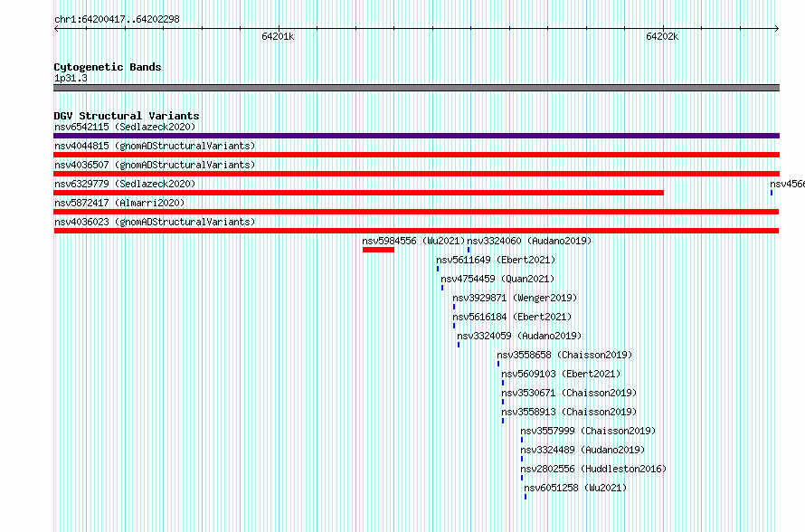Click the blue marker under nsv5609103
This screenshot has width=805, height=532.
503,383
